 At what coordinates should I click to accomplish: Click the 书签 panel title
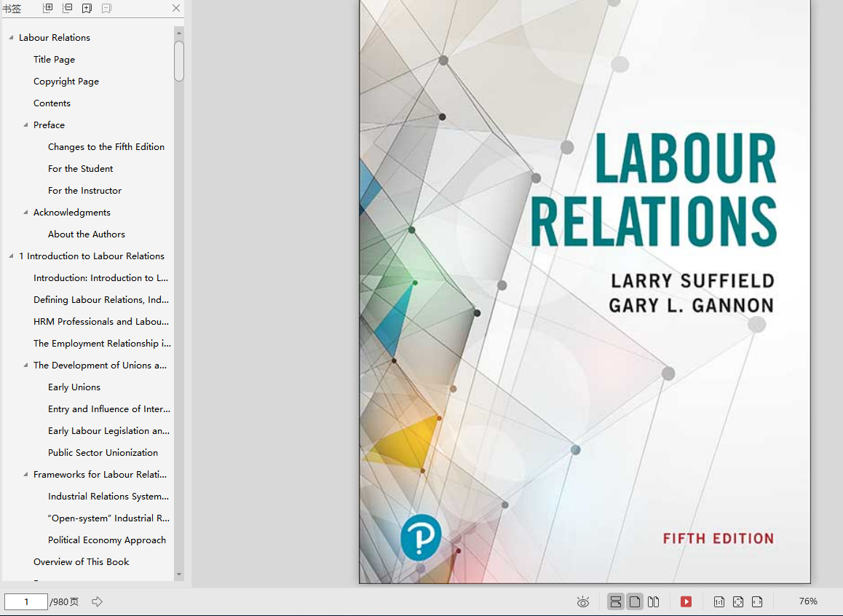(12, 9)
